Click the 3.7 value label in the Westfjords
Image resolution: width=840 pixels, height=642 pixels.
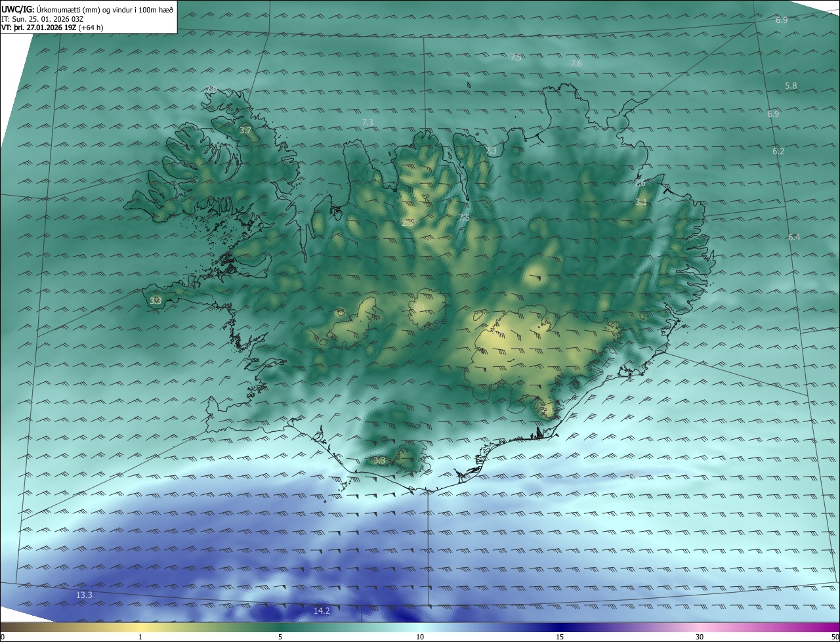245,131
